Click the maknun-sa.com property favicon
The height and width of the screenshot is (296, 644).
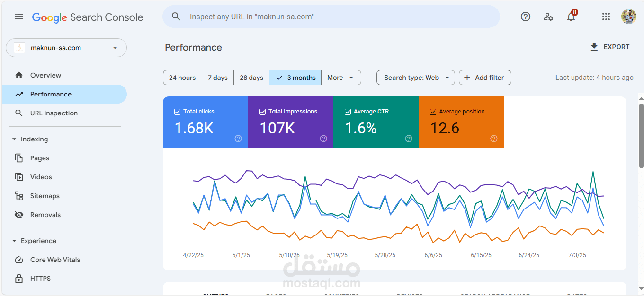click(19, 48)
